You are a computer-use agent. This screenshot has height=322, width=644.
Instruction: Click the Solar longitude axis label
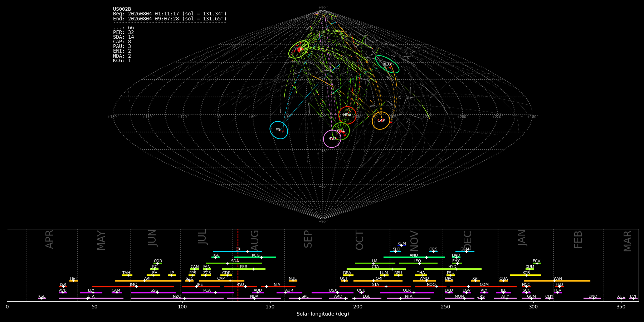(x=323, y=314)
